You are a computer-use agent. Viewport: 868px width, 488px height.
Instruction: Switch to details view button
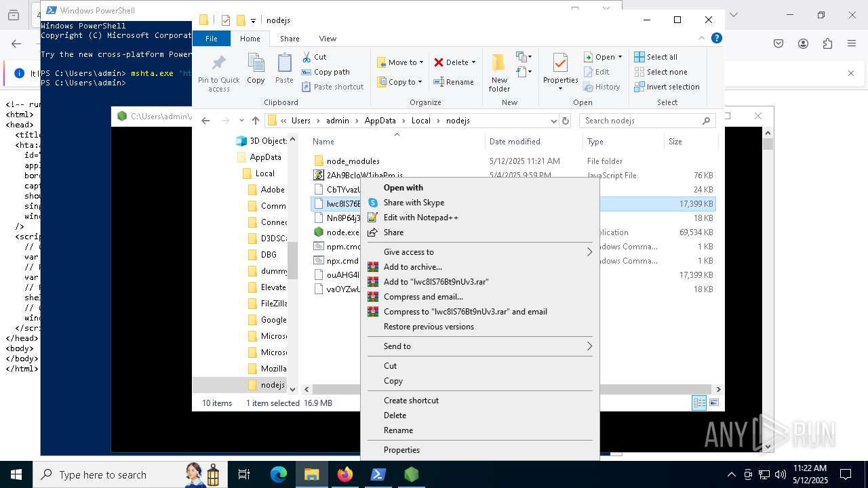[x=699, y=403]
